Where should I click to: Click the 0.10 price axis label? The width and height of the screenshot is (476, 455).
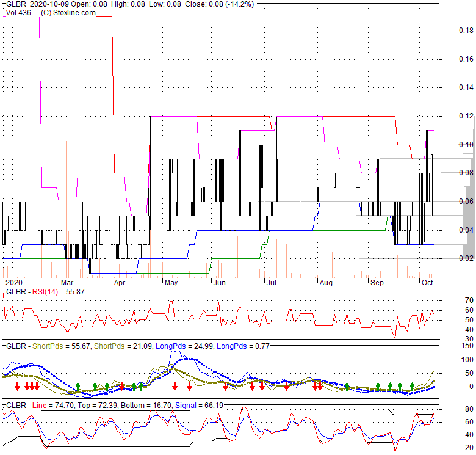(x=466, y=145)
